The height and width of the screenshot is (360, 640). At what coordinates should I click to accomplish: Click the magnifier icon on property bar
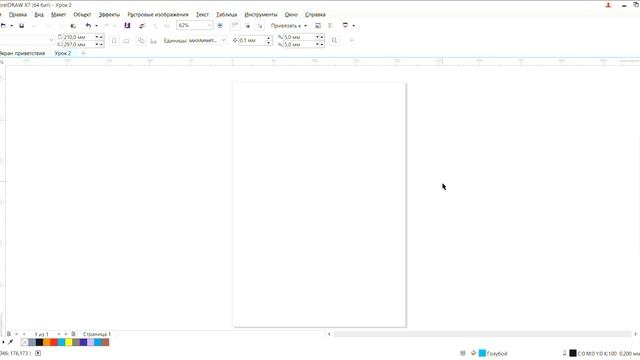pyautogui.click(x=334, y=40)
